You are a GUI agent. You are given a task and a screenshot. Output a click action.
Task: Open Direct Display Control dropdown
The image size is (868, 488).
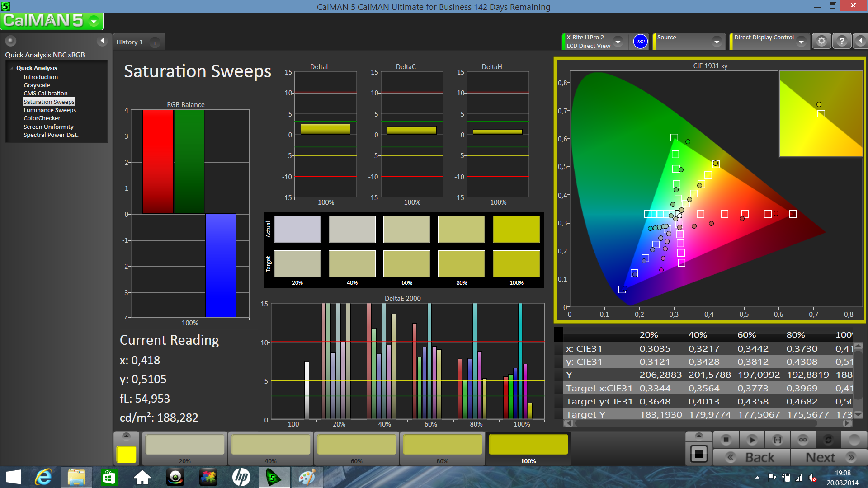[801, 42]
